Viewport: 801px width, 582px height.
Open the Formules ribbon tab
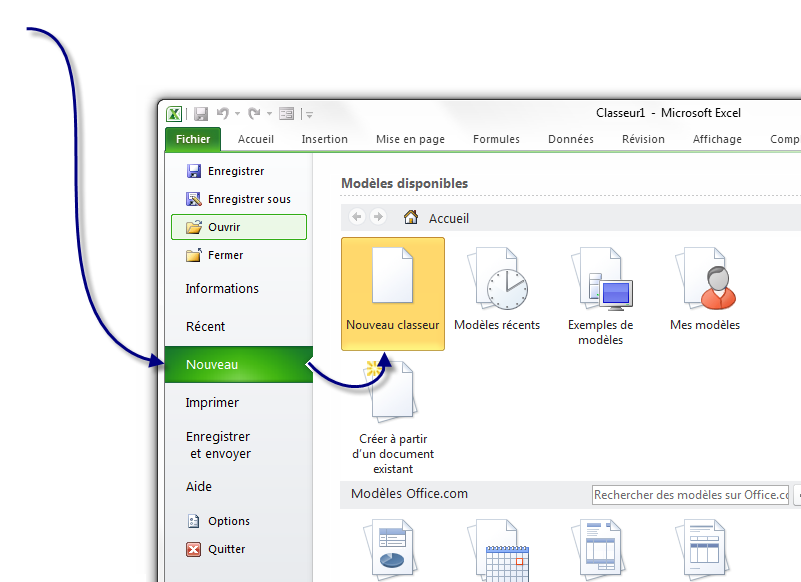[x=496, y=139]
